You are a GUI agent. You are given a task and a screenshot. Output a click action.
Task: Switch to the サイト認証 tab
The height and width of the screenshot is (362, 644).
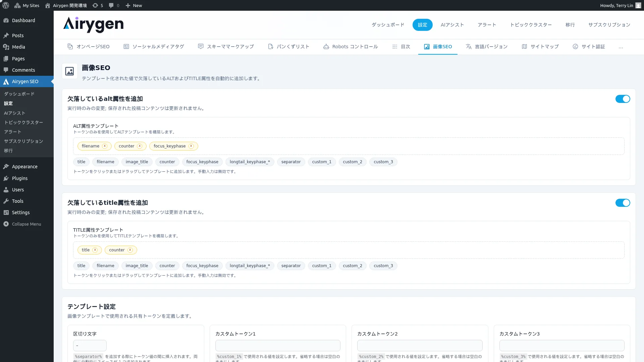pos(589,47)
